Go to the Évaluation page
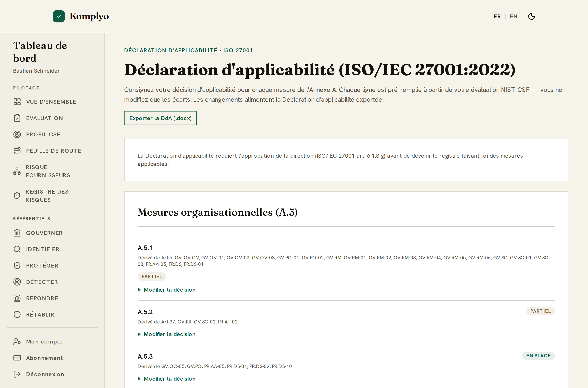Screen dimensions: 588x388 click(45, 118)
